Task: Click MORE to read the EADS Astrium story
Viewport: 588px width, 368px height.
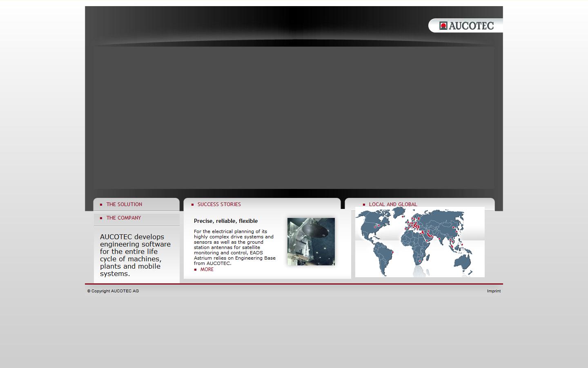Action: coord(207,269)
